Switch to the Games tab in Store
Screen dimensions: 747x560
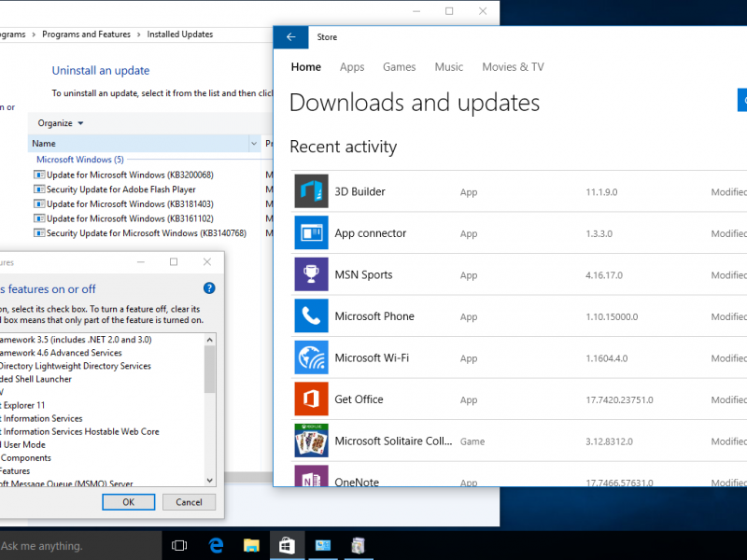tap(400, 67)
